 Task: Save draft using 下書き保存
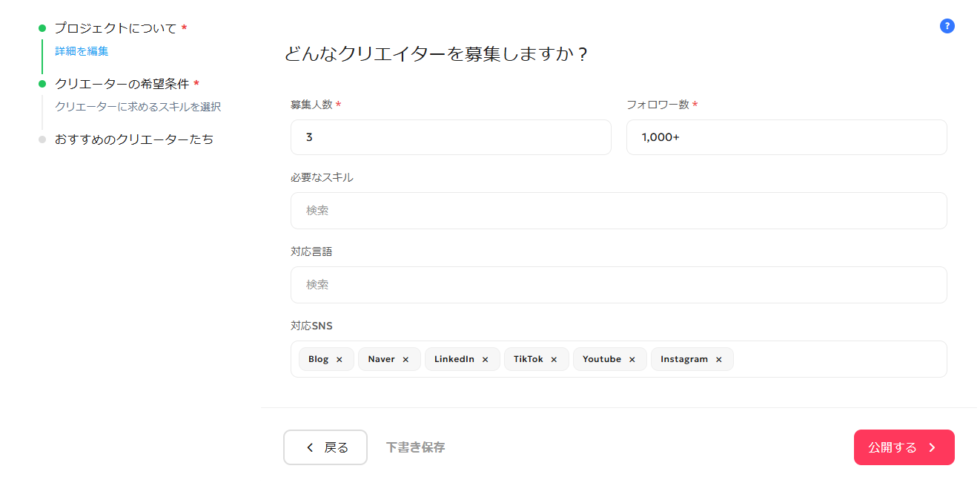click(x=415, y=447)
